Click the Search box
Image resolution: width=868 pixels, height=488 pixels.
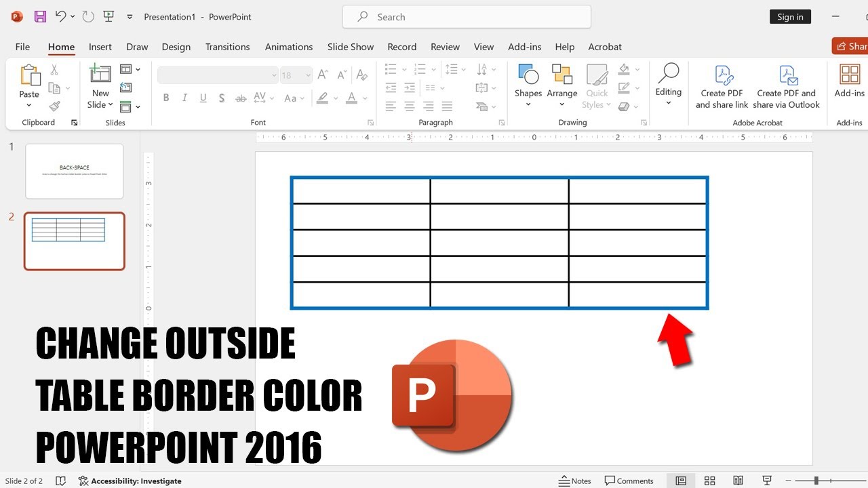click(467, 17)
